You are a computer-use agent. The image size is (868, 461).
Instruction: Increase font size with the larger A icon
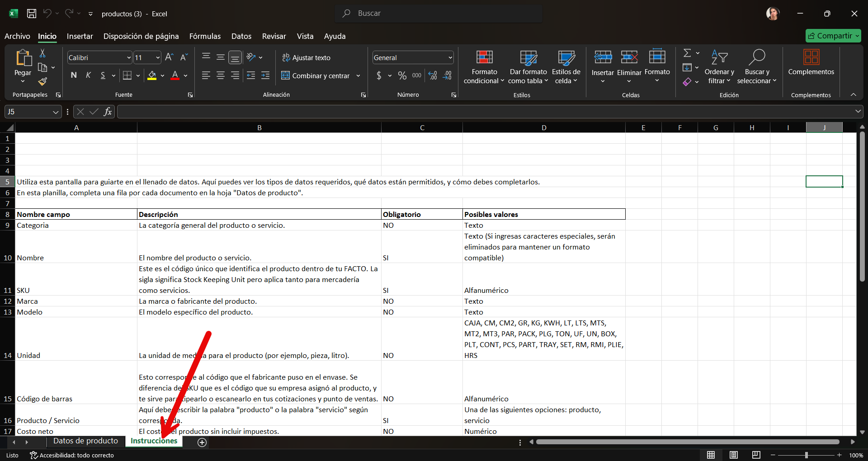[x=169, y=57]
